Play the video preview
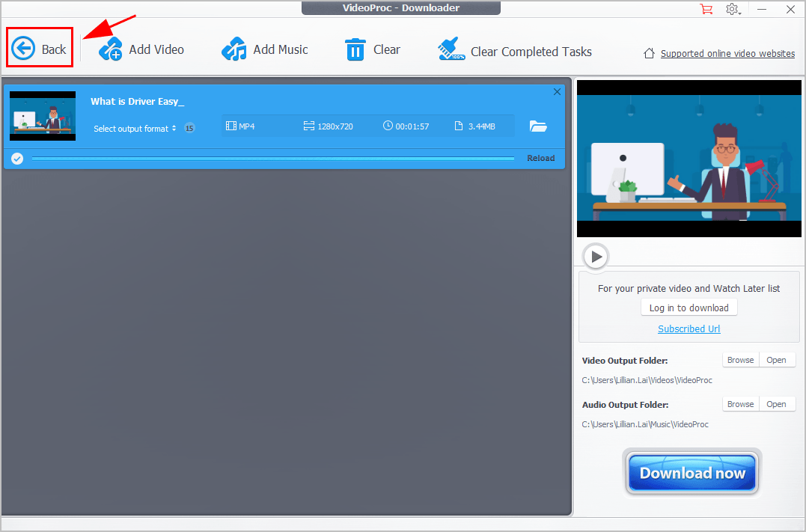 tap(596, 257)
